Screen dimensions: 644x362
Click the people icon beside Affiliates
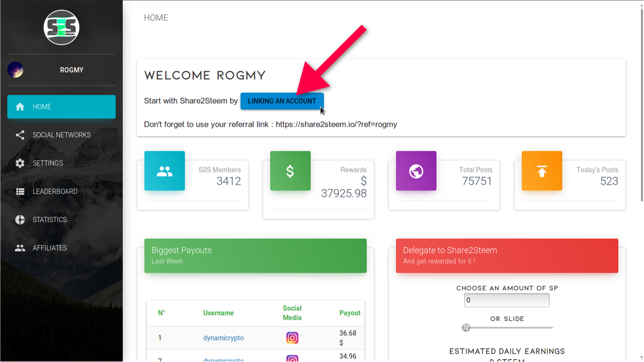[20, 247]
